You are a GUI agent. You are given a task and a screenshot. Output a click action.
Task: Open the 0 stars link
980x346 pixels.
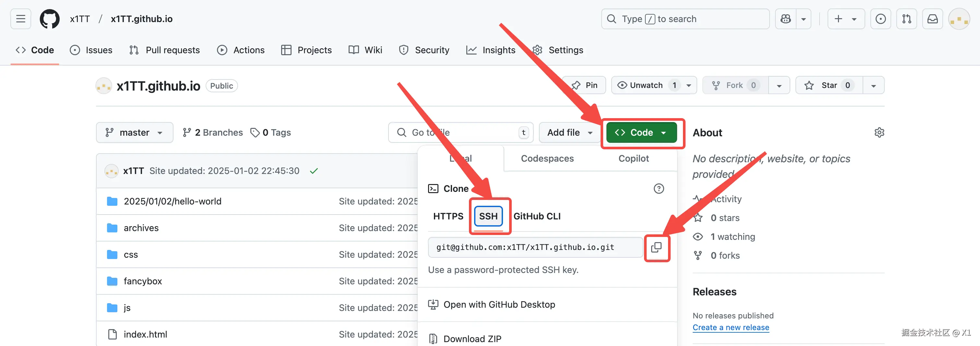(725, 218)
